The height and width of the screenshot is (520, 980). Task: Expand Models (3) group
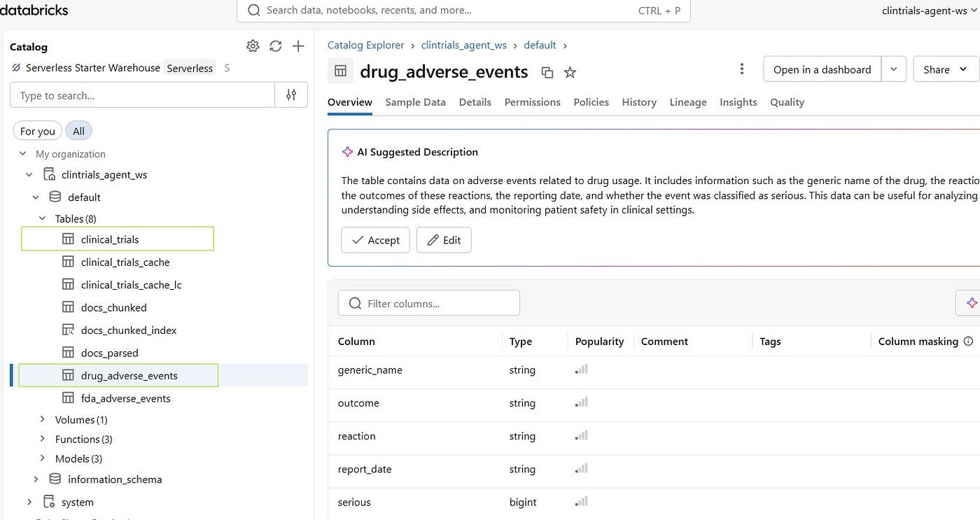pyautogui.click(x=42, y=458)
